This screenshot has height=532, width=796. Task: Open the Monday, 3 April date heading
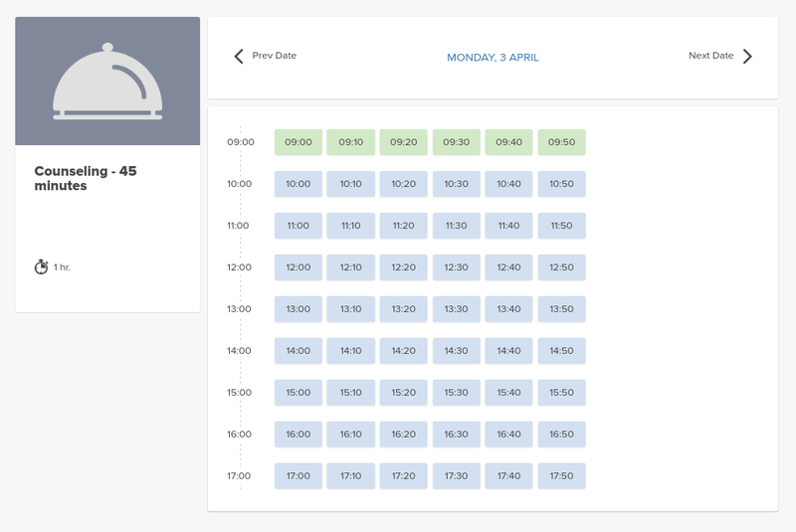coord(493,58)
